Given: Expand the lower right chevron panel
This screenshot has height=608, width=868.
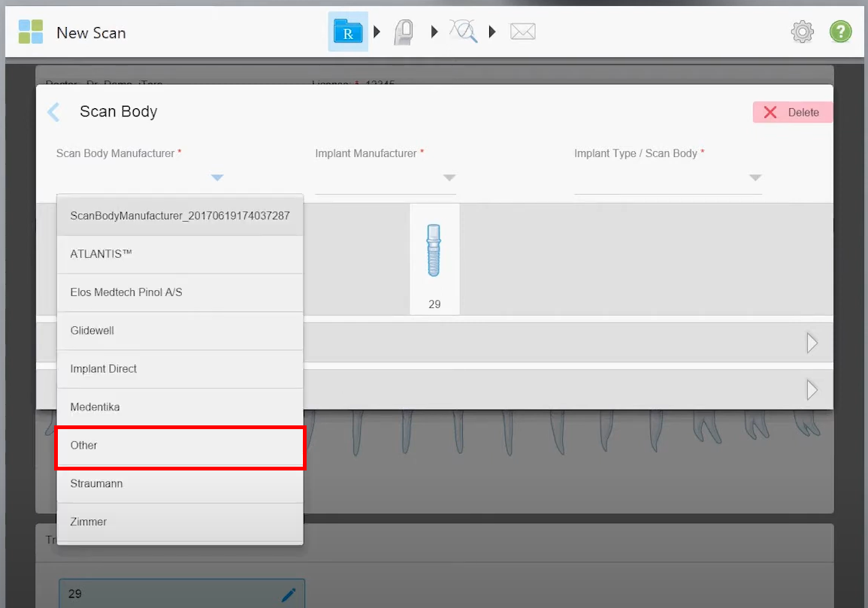Looking at the screenshot, I should (x=812, y=389).
